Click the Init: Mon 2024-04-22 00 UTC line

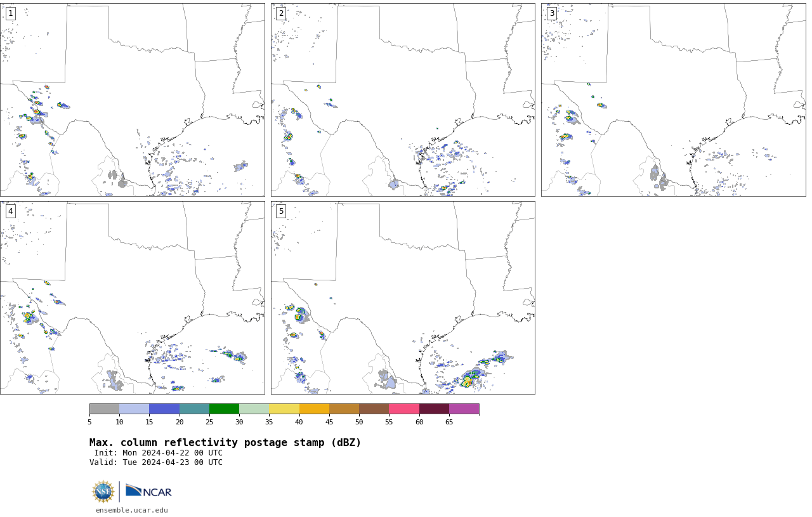point(159,453)
